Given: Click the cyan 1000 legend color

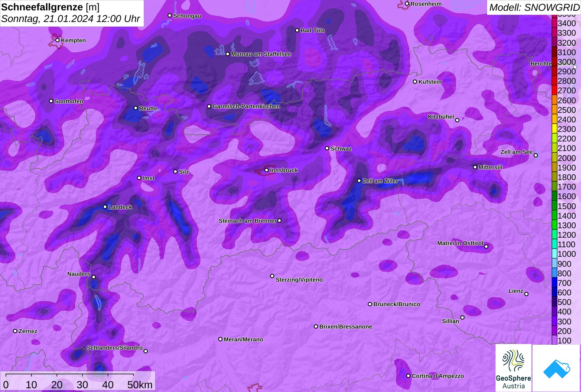Looking at the screenshot, I should (x=554, y=254).
